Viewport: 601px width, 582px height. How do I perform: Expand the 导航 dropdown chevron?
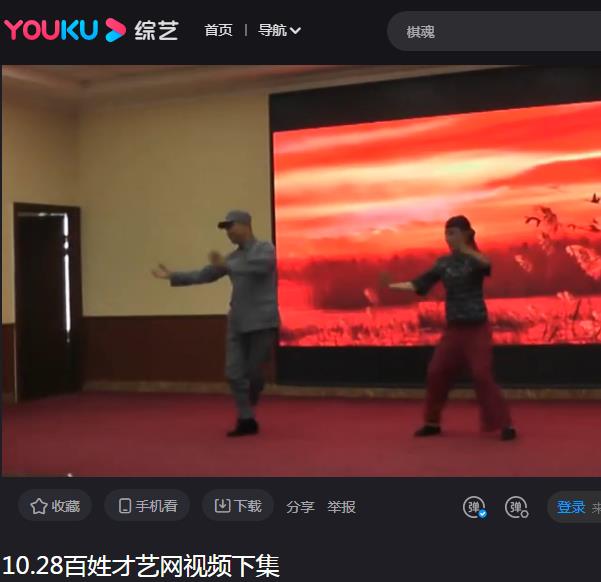[296, 31]
